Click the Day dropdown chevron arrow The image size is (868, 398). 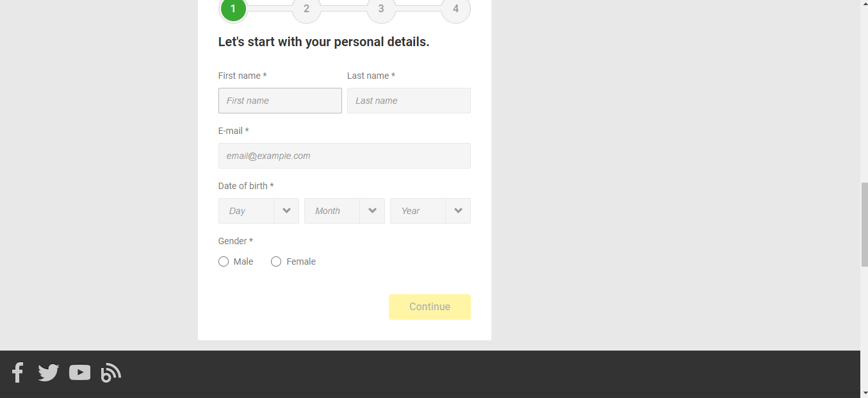coord(286,211)
